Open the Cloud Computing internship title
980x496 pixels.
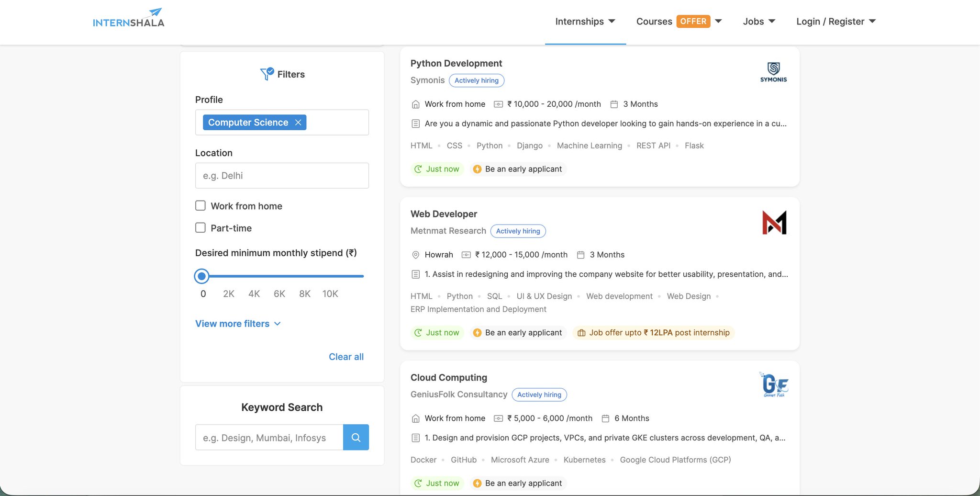point(449,377)
